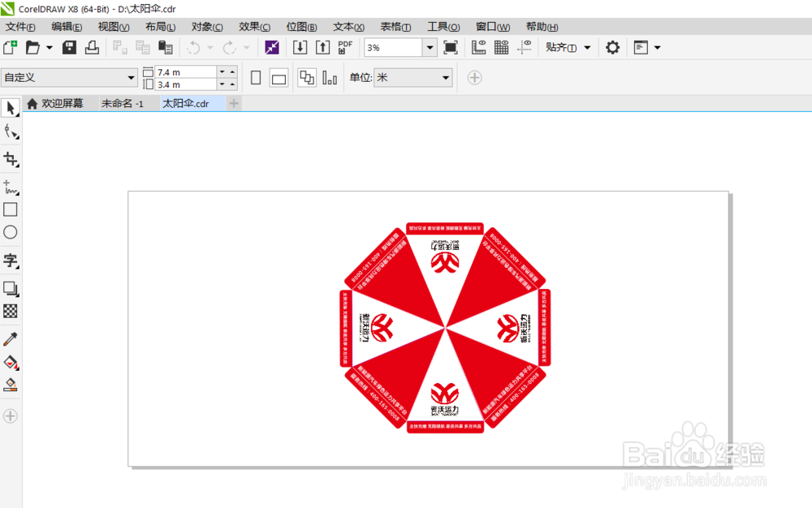Expand the 贴齐 snap-to dropdown
Image resolution: width=812 pixels, height=508 pixels.
coord(587,48)
